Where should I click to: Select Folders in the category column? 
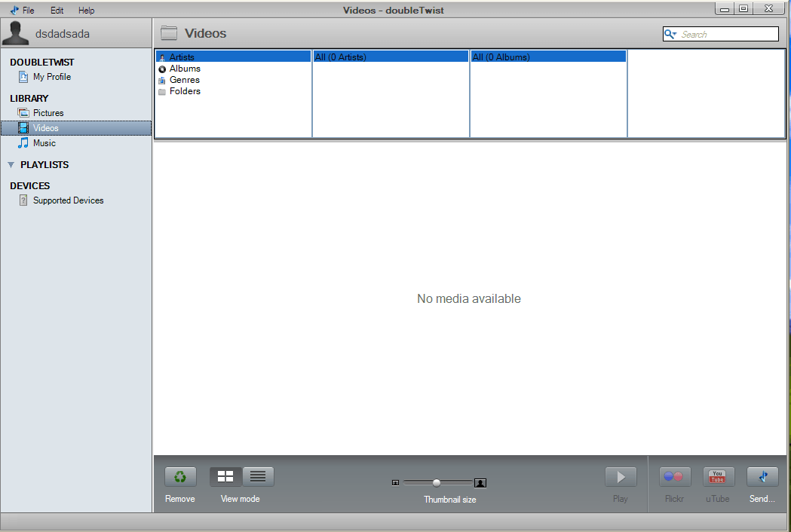click(x=185, y=90)
